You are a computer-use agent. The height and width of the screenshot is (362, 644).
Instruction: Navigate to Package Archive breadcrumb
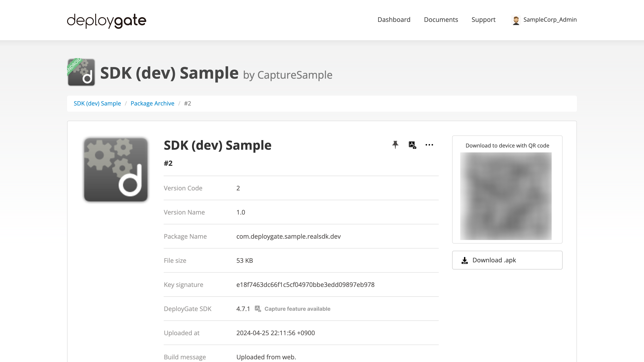(152, 103)
